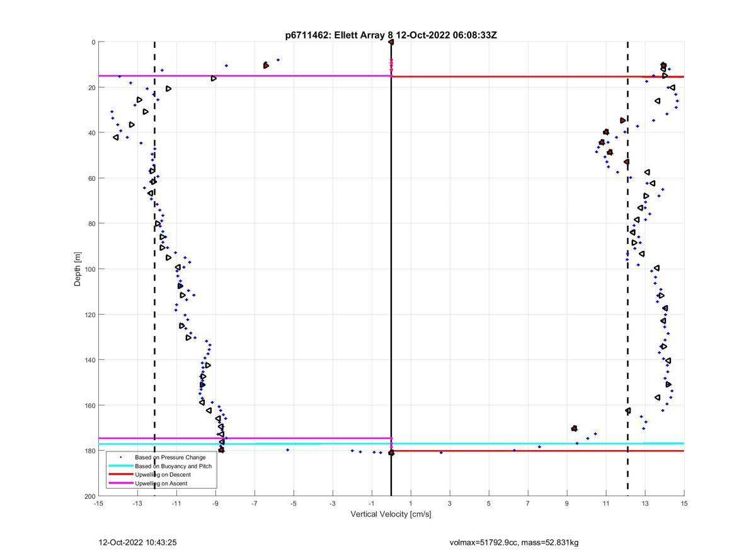
Task: Click depth-axis tick label '140'
Action: pos(89,360)
